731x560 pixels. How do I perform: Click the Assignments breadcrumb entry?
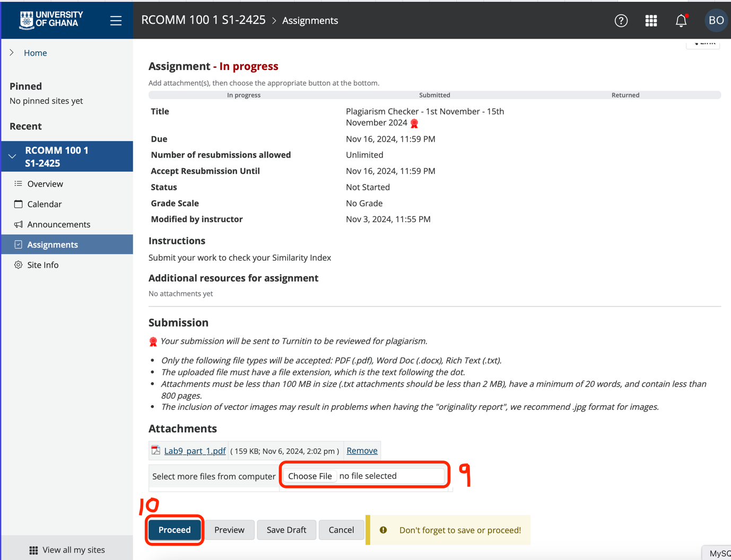tap(310, 20)
